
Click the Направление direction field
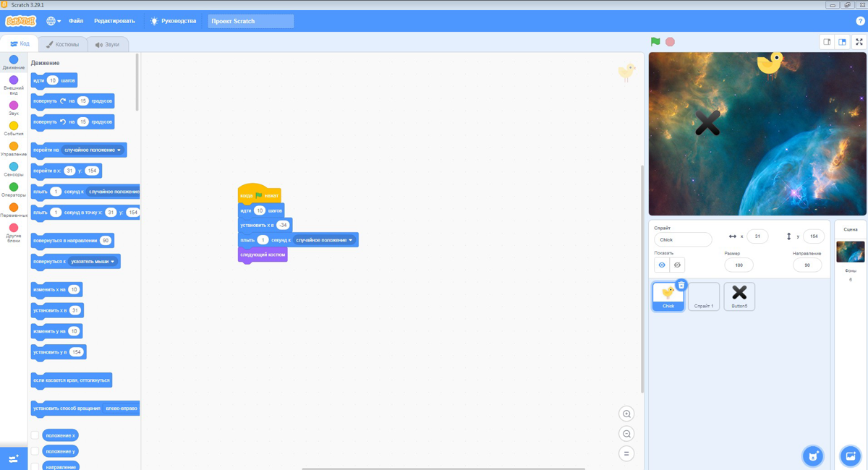click(x=807, y=265)
